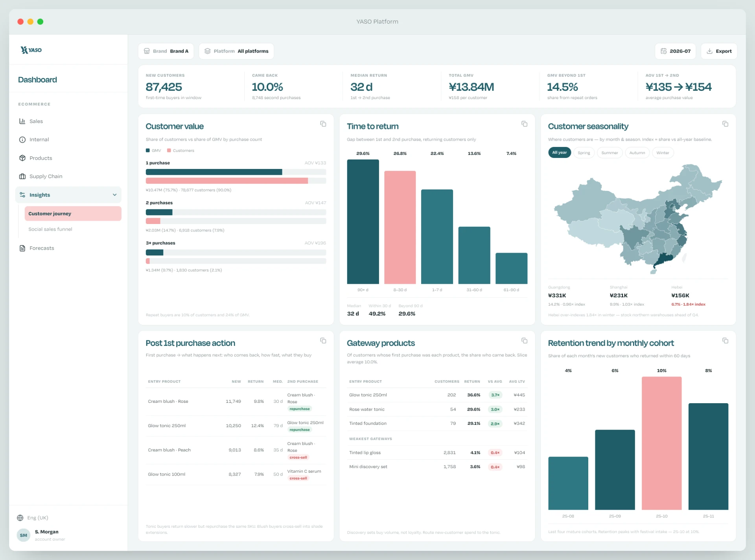Click the Internal info icon
This screenshot has height=560, width=755.
[x=22, y=140]
